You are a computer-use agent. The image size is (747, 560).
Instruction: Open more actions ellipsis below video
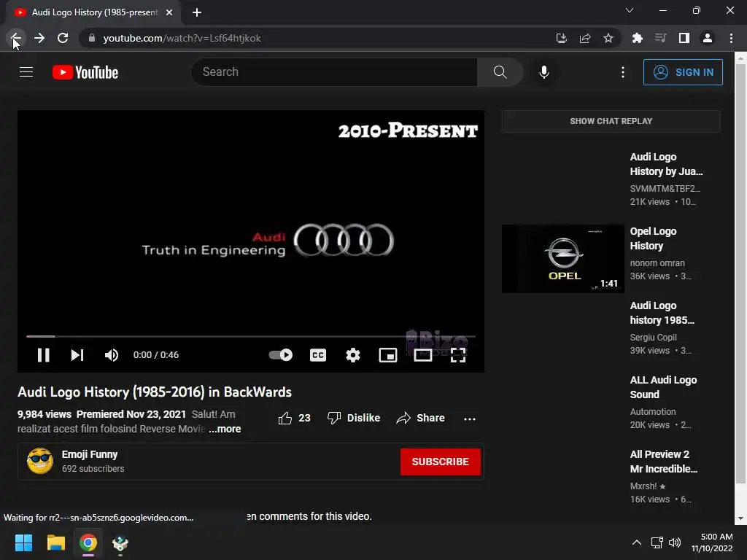pos(469,419)
